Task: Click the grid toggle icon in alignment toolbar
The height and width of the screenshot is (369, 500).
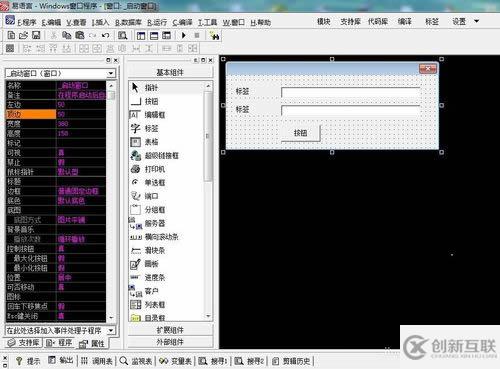Action: (x=10, y=48)
